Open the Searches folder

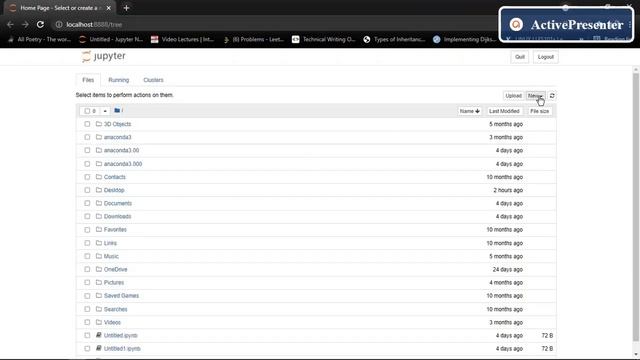(116, 309)
